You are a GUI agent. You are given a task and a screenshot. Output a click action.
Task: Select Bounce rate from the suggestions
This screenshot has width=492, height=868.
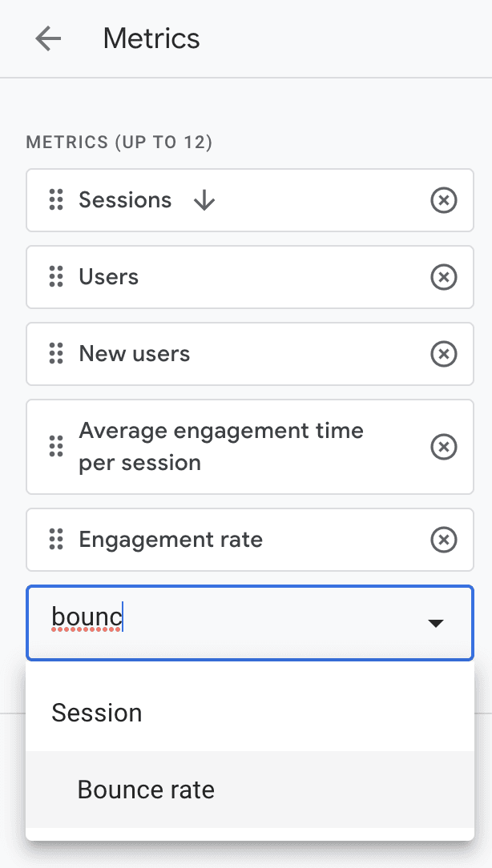[x=146, y=790]
